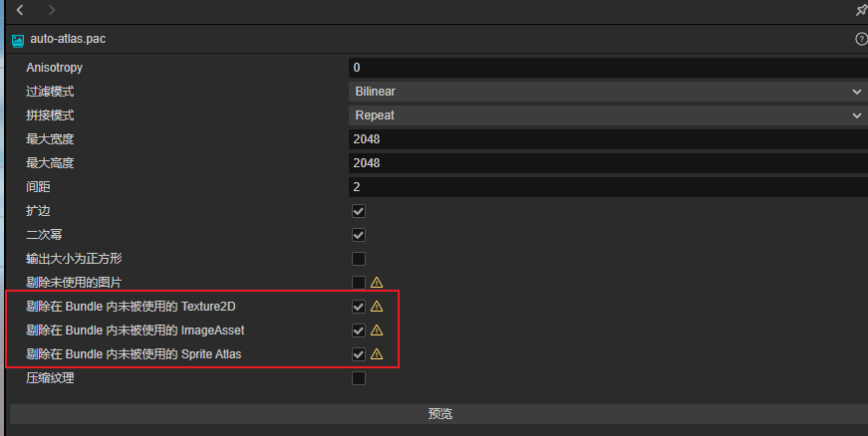The image size is (868, 436).
Task: Open the 过滤模式 Bilinear dropdown
Action: (608, 92)
